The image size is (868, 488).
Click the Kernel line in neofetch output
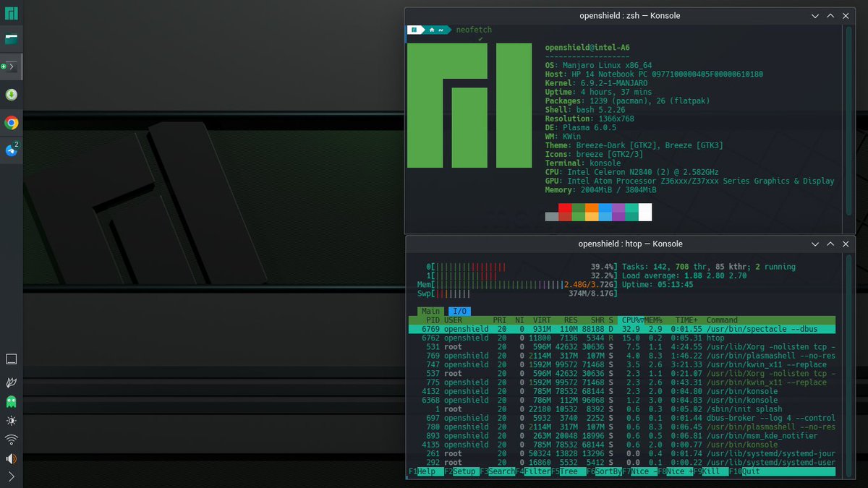click(x=596, y=83)
